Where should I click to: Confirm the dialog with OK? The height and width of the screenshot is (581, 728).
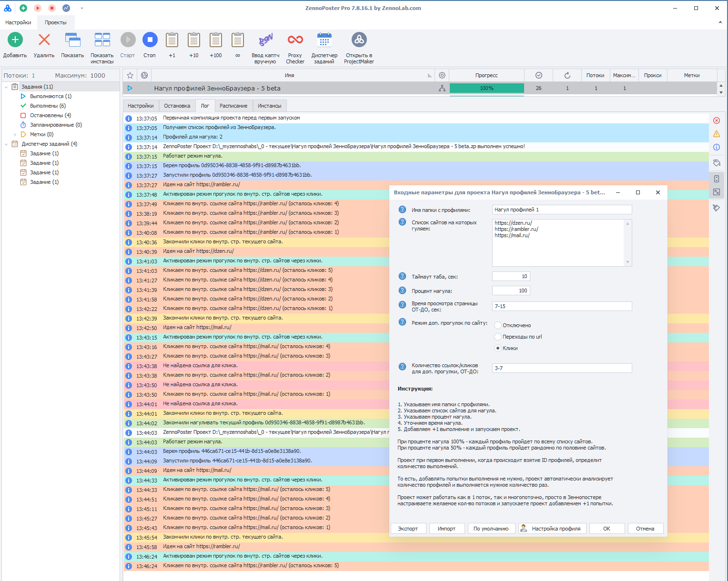[x=607, y=529]
